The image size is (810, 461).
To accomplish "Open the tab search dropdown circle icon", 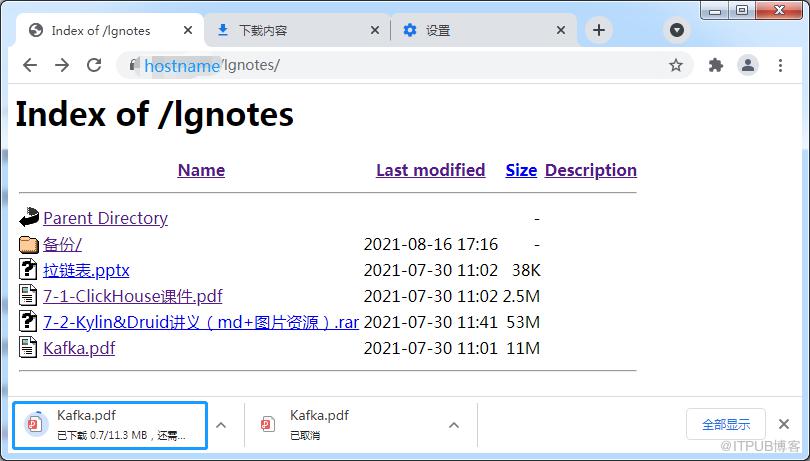I will (677, 30).
